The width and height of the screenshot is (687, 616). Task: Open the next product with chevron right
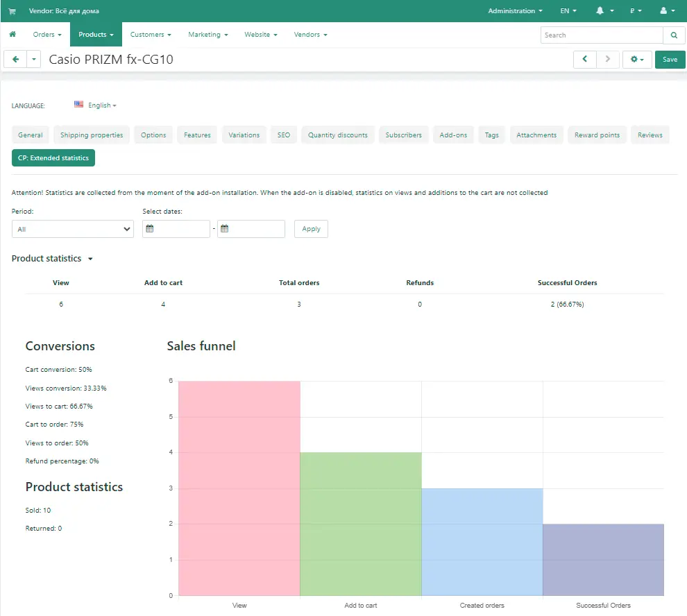click(x=608, y=59)
